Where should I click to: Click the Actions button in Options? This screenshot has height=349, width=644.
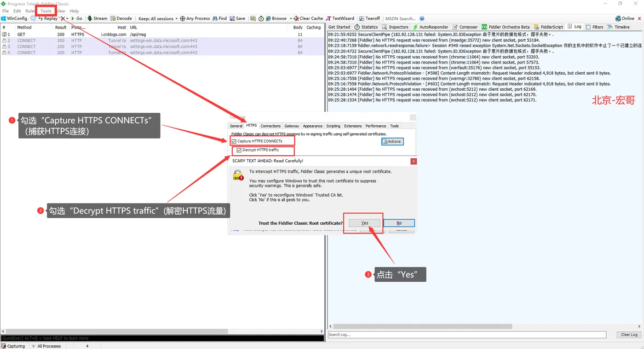click(x=392, y=141)
